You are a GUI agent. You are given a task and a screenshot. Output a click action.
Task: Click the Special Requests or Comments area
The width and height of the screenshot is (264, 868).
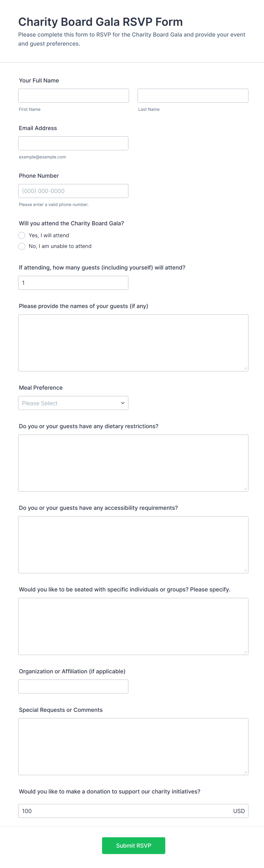133,746
